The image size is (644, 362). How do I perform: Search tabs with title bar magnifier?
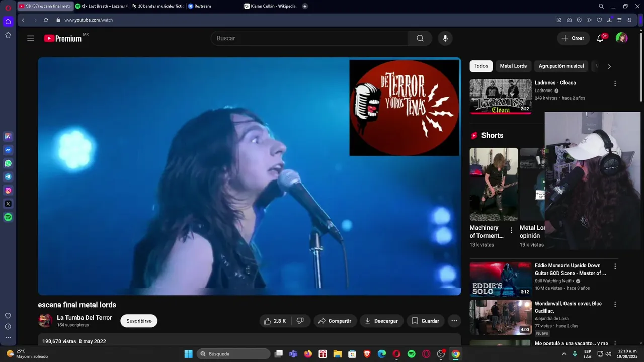click(x=601, y=6)
